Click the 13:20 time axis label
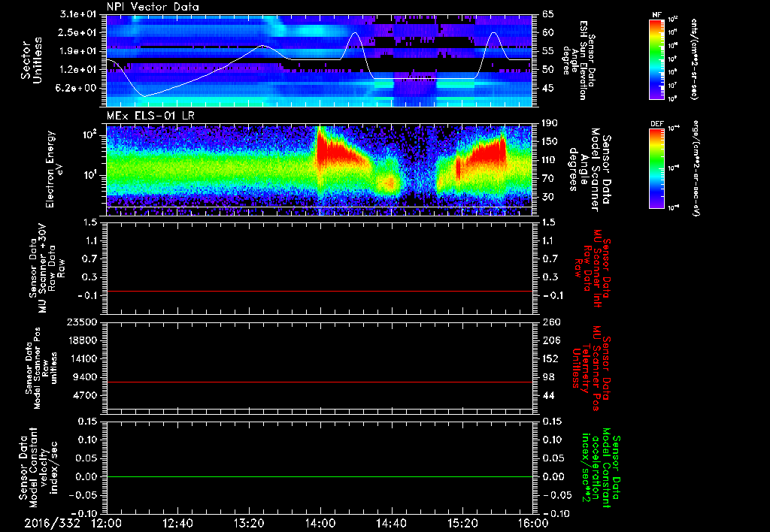 [x=249, y=523]
